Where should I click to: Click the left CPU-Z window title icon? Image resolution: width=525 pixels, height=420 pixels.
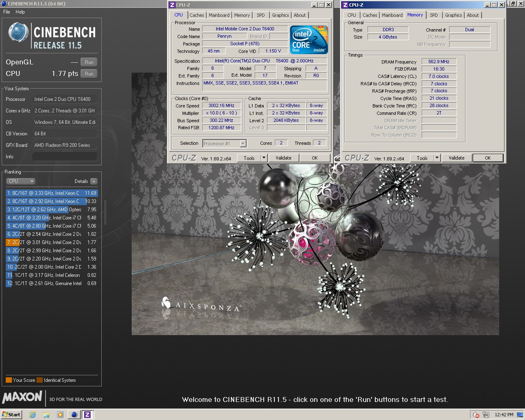(x=172, y=5)
